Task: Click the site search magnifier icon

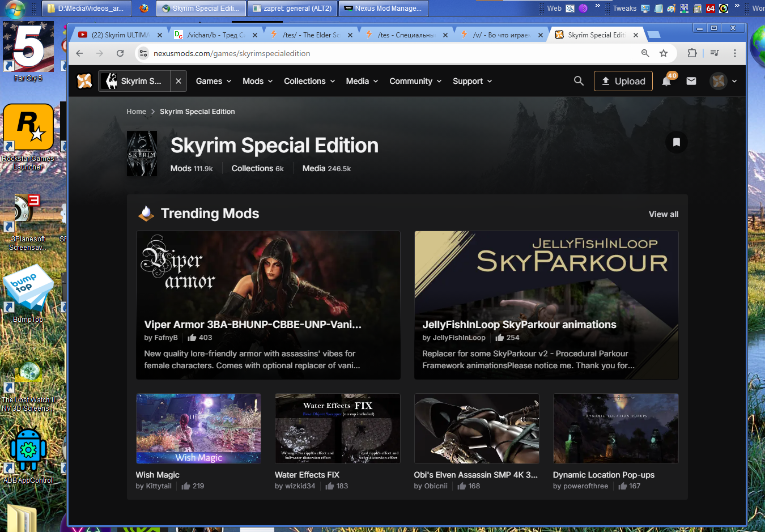Action: point(579,81)
